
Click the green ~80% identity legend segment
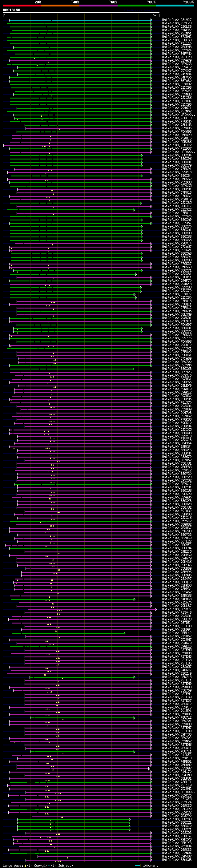point(137,6)
